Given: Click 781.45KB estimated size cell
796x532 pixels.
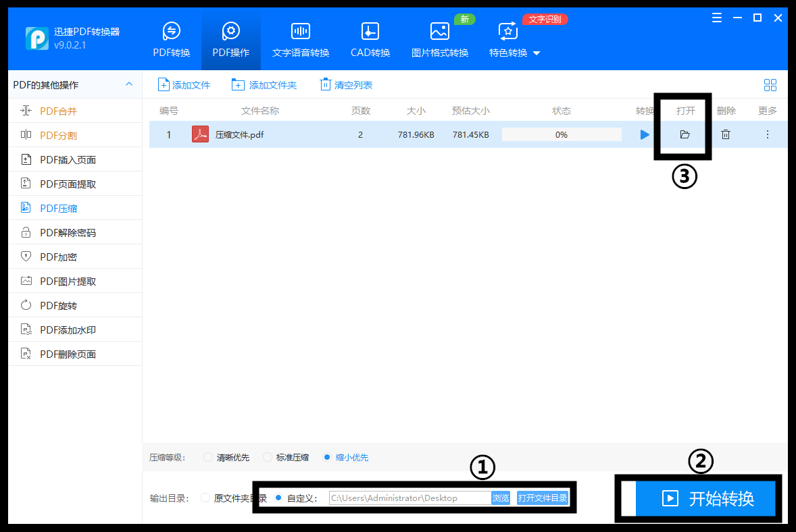Looking at the screenshot, I should [470, 135].
